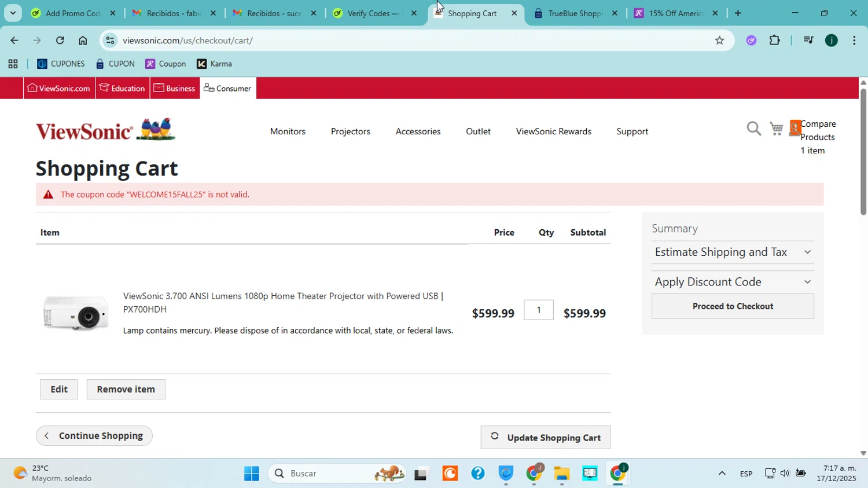This screenshot has width=868, height=488.
Task: Open Windows Start menu
Action: (x=252, y=474)
